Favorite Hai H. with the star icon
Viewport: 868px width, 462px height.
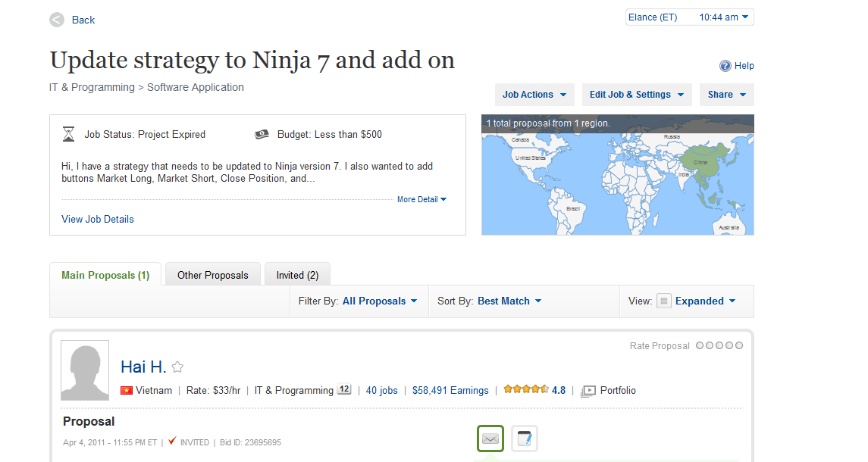177,367
